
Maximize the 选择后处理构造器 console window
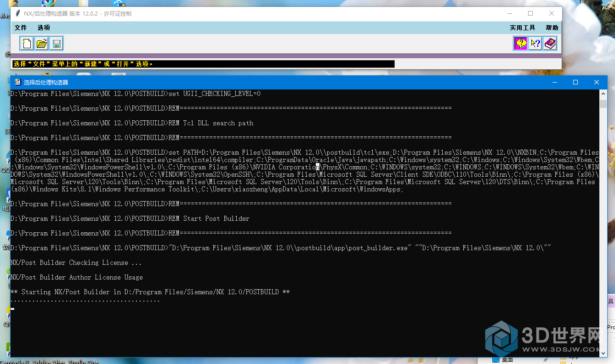click(x=575, y=82)
